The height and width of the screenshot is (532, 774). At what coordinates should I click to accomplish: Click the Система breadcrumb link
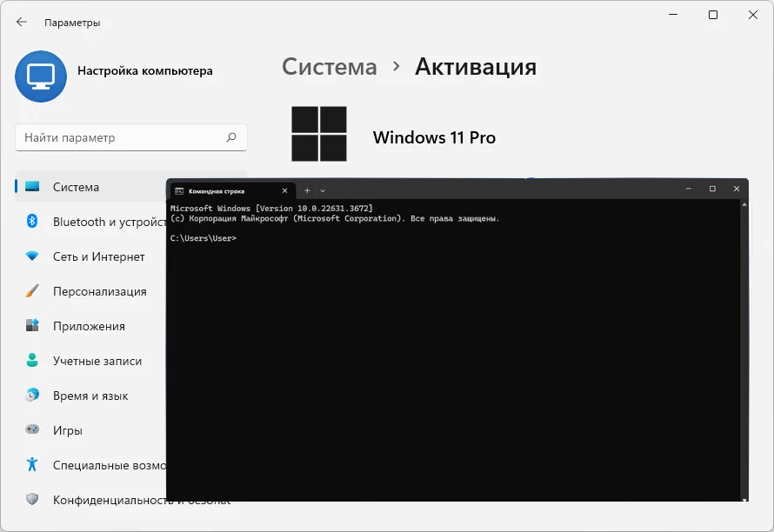point(329,67)
